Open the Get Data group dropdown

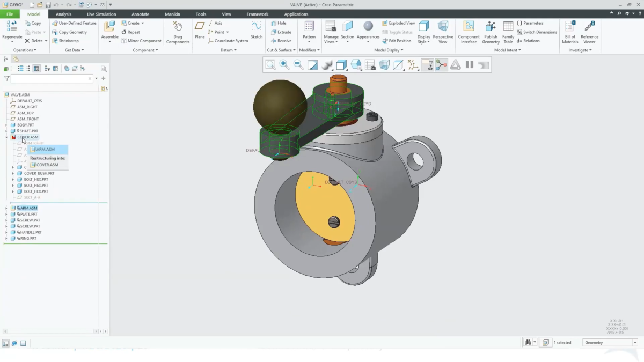pyautogui.click(x=74, y=50)
